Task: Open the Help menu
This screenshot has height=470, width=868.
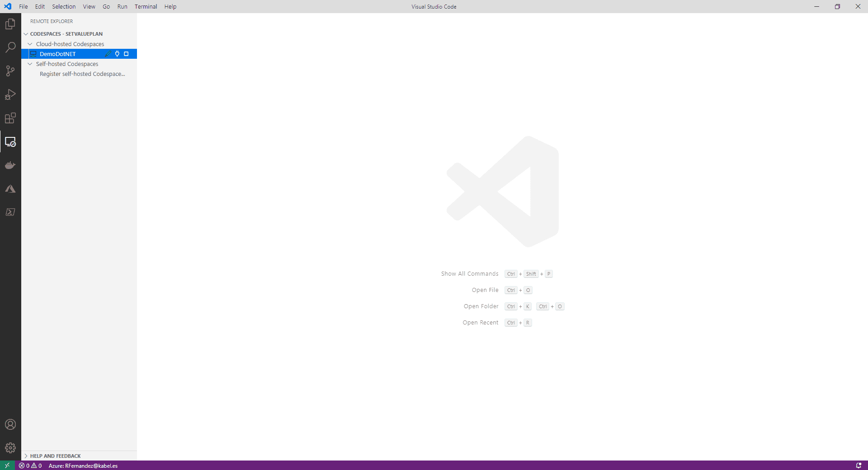Action: click(170, 6)
